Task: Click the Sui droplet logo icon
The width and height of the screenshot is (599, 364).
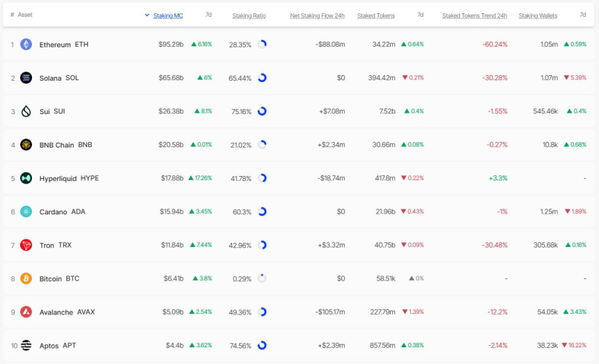Action: pyautogui.click(x=26, y=111)
